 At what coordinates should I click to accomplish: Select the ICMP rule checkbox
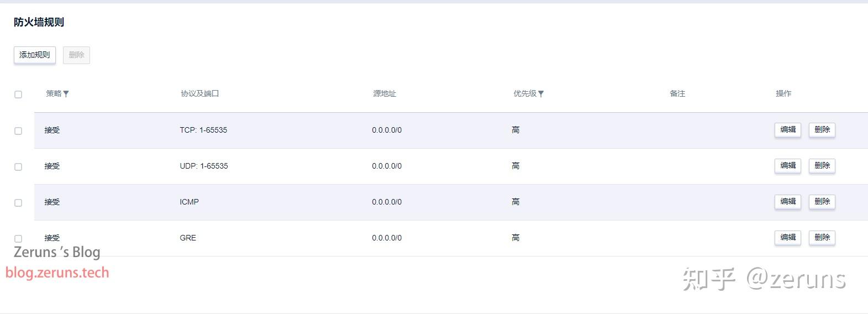(x=18, y=203)
